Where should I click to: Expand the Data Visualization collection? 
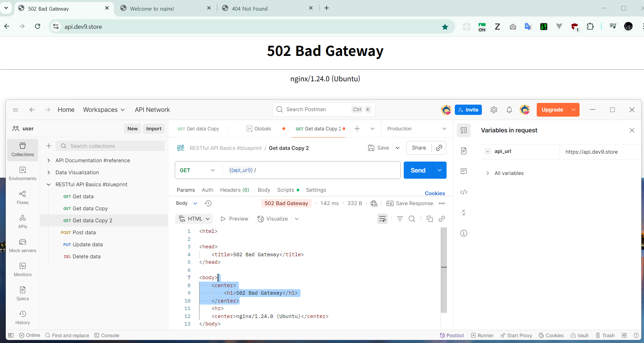click(49, 173)
